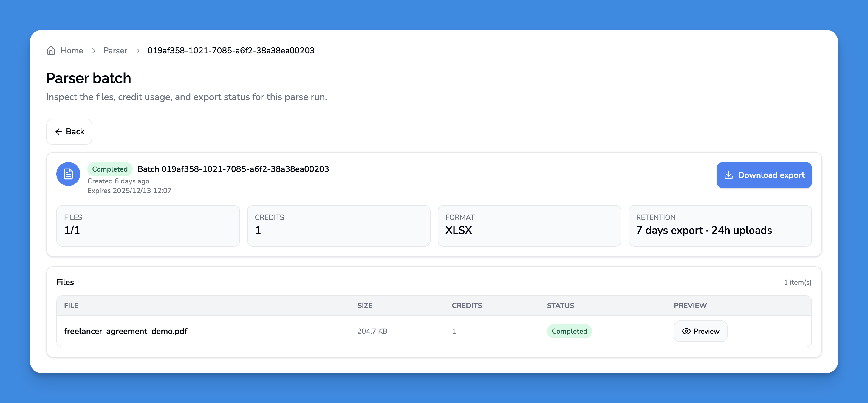This screenshot has width=868, height=403.
Task: Click the back arrow icon in the Back button
Action: click(59, 132)
